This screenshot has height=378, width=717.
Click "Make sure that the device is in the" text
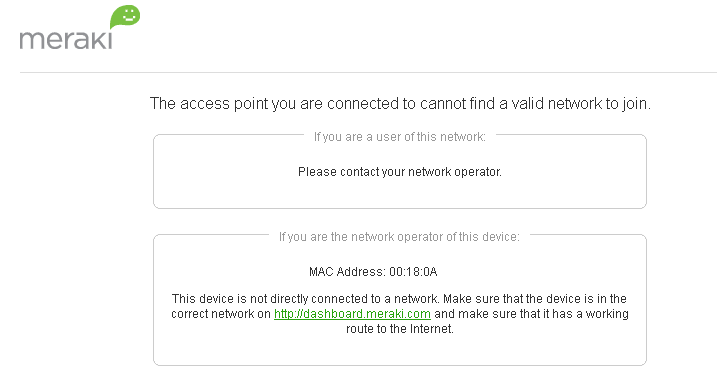click(535, 299)
